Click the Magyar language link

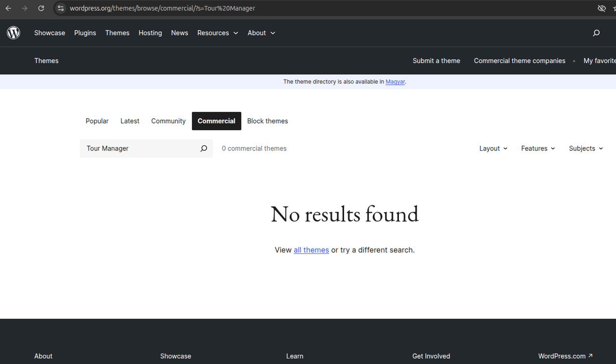tap(395, 82)
